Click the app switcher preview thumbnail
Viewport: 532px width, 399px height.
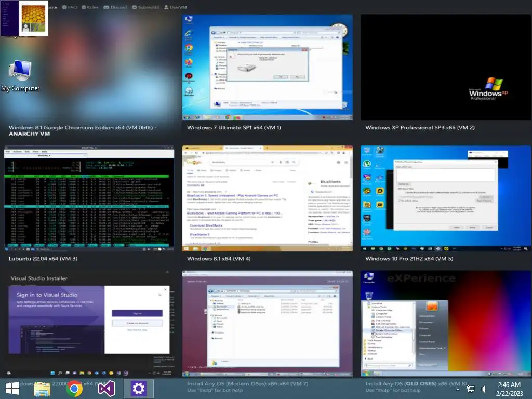pos(24,18)
